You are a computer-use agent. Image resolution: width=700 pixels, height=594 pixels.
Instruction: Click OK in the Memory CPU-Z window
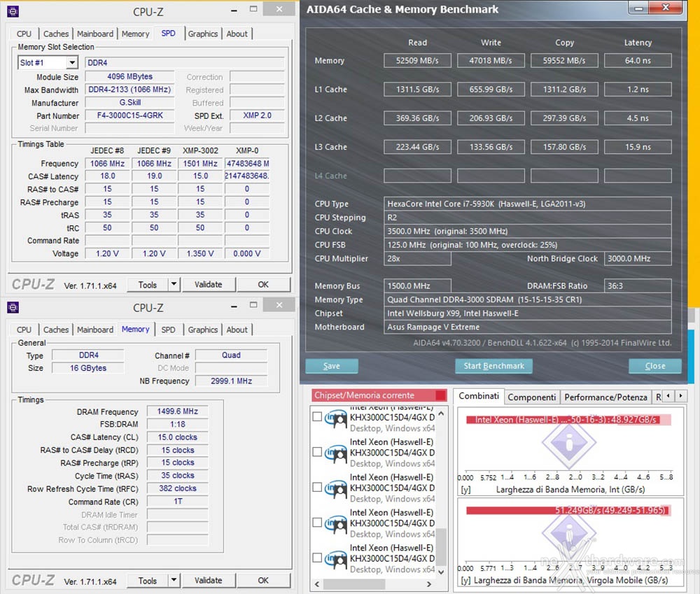(x=263, y=580)
